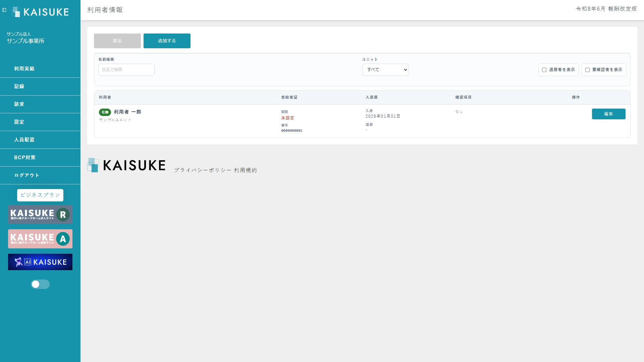Focus the 氏名で検索 name field
The height and width of the screenshot is (362, 644).
coord(126,70)
